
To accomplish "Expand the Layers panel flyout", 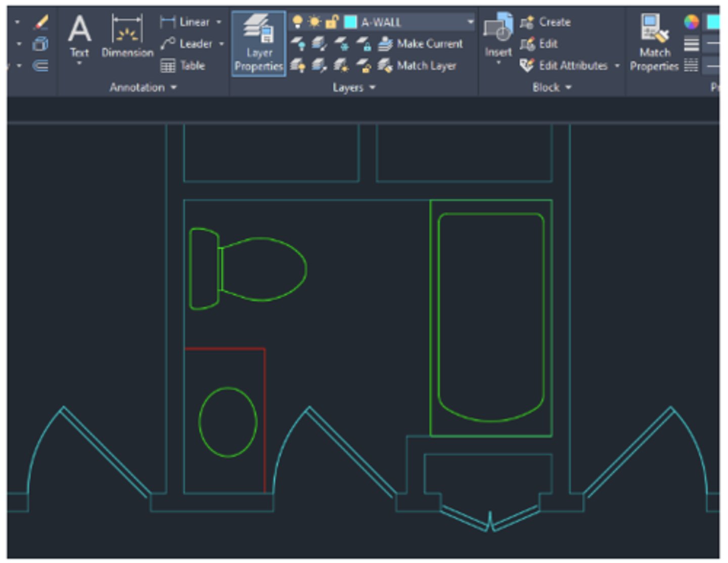I will coord(354,87).
